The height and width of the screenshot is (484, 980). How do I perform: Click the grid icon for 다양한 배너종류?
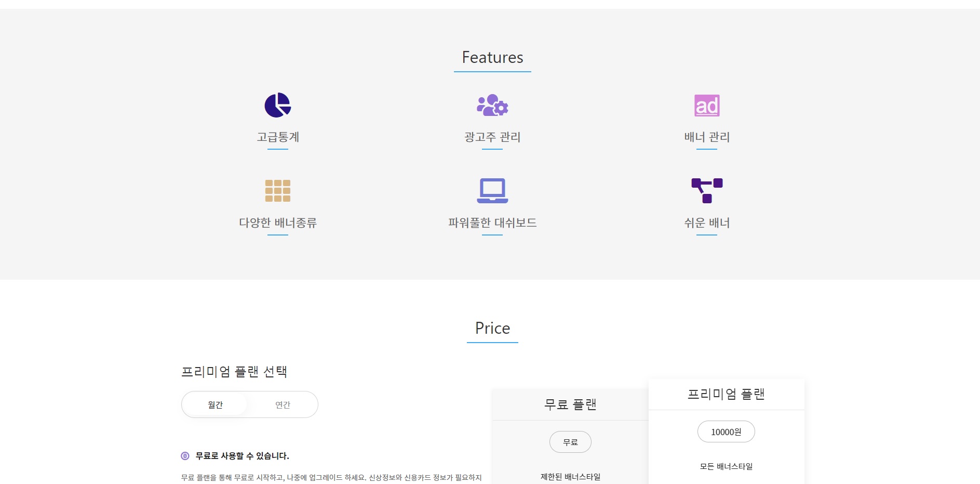tap(277, 191)
